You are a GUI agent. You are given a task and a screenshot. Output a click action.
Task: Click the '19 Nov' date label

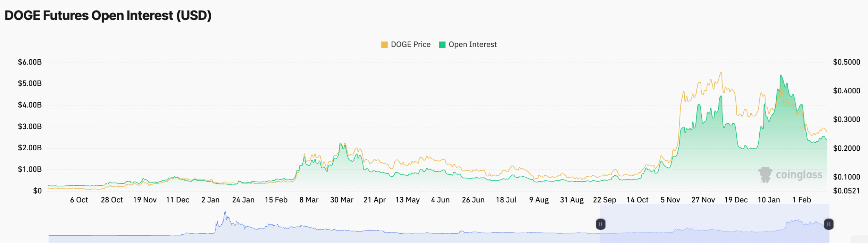[145, 200]
